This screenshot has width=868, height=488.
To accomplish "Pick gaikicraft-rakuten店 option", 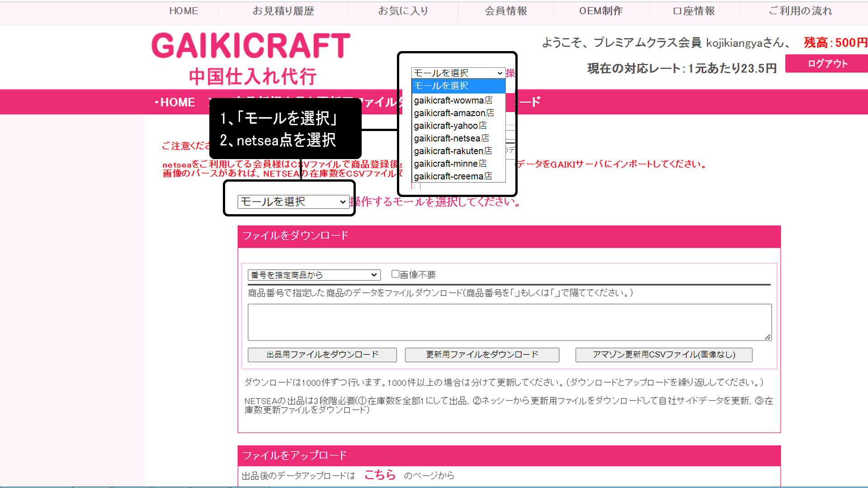I will 453,151.
